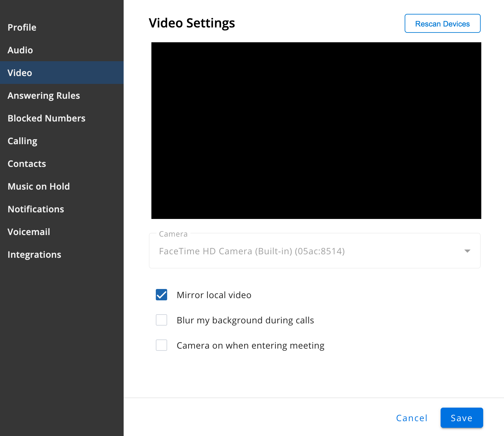504x436 pixels.
Task: Uncheck the Mirror local video checkbox
Action: tap(161, 295)
